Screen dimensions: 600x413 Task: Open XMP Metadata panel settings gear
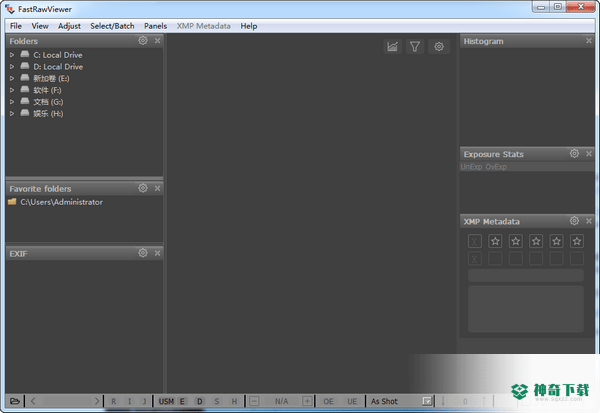click(x=574, y=221)
